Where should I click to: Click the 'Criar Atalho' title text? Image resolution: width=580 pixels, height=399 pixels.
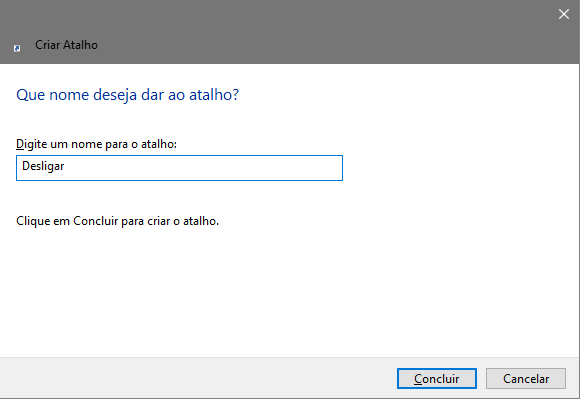point(66,45)
